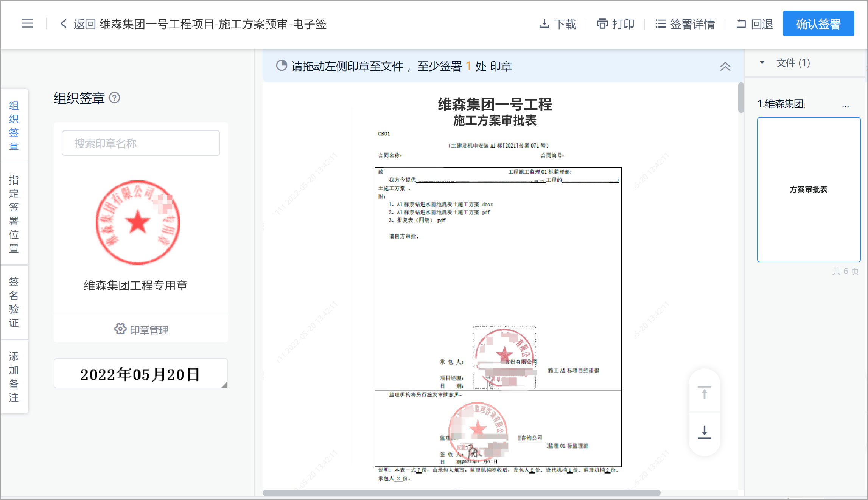
Task: Download the document via 下载
Action: tap(557, 24)
